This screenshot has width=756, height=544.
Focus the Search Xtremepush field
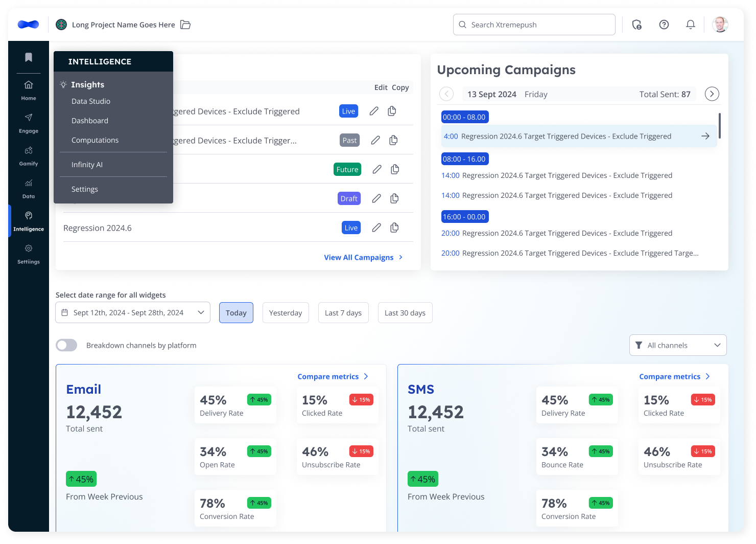pos(534,25)
